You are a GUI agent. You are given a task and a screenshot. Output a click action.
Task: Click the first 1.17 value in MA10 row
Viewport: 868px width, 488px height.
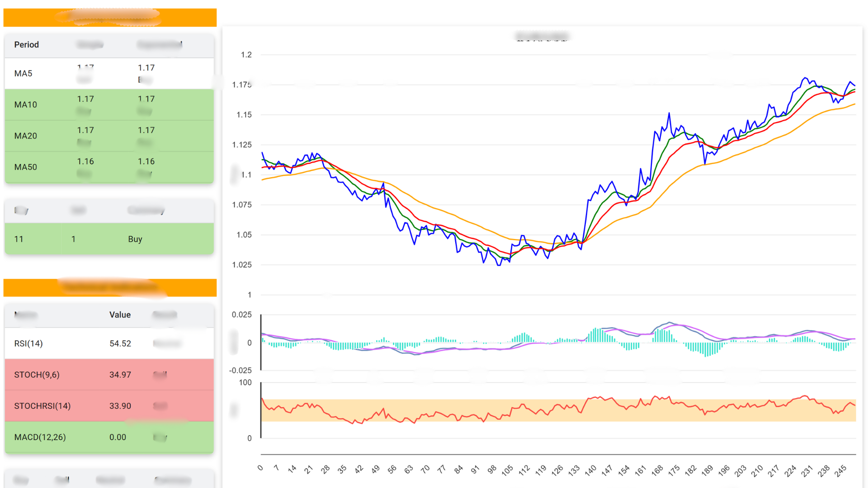pyautogui.click(x=85, y=99)
